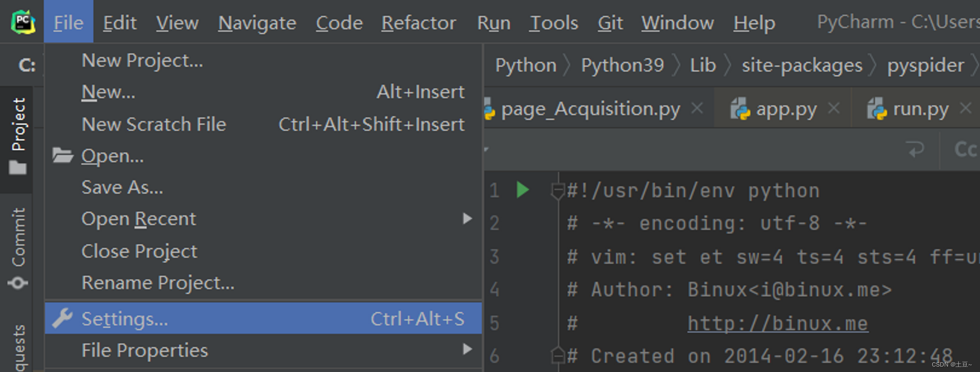Screen dimensions: 980x372
Task: Select Close Project menu entry
Action: [x=264, y=251]
